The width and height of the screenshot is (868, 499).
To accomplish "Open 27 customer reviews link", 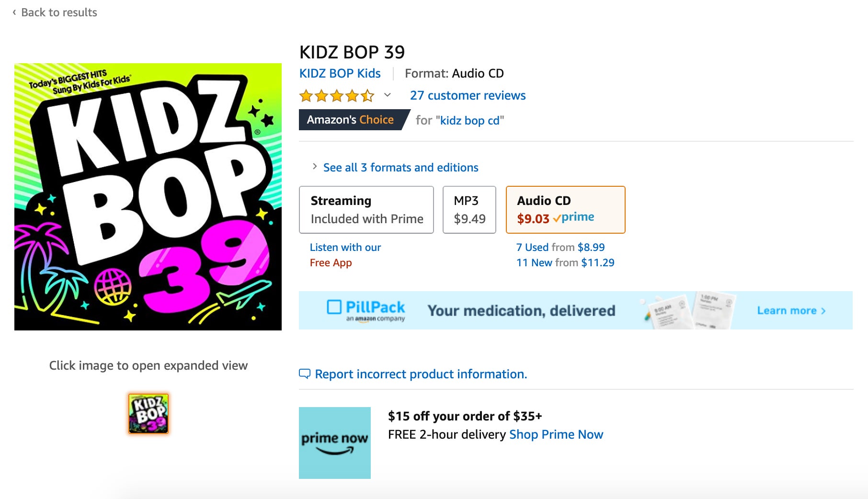I will click(x=468, y=95).
